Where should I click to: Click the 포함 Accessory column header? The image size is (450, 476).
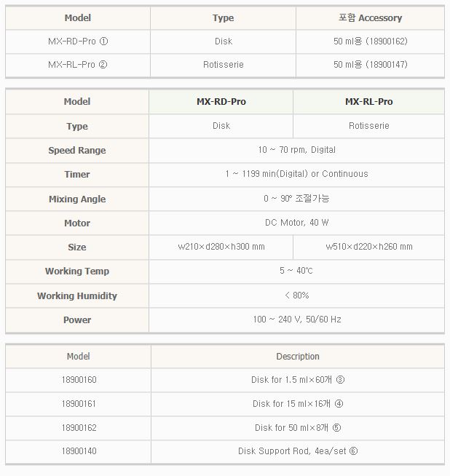click(x=370, y=17)
